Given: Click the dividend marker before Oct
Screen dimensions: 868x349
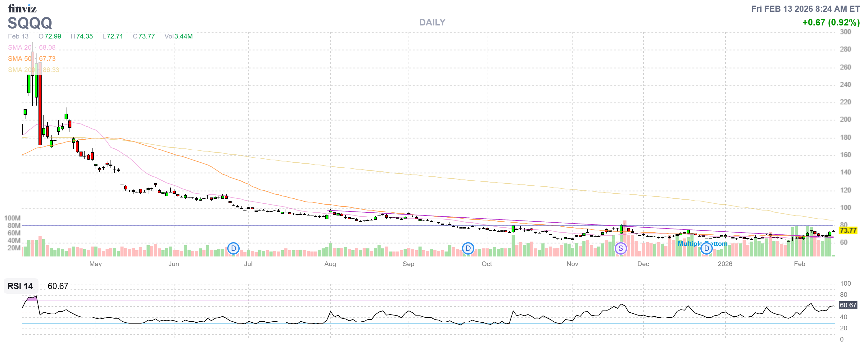Looking at the screenshot, I should pyautogui.click(x=468, y=249).
